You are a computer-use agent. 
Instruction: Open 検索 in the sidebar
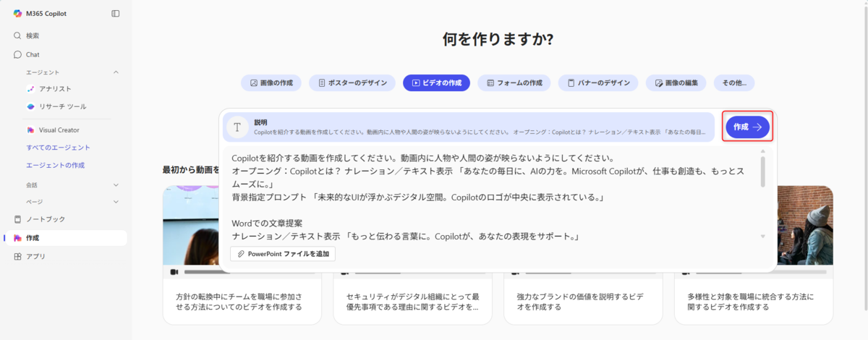[x=65, y=35]
